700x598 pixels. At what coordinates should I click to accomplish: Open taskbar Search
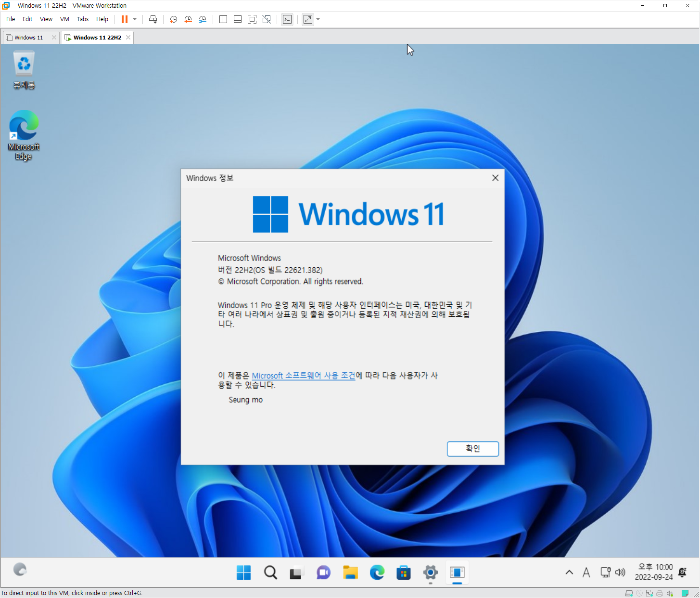[270, 572]
